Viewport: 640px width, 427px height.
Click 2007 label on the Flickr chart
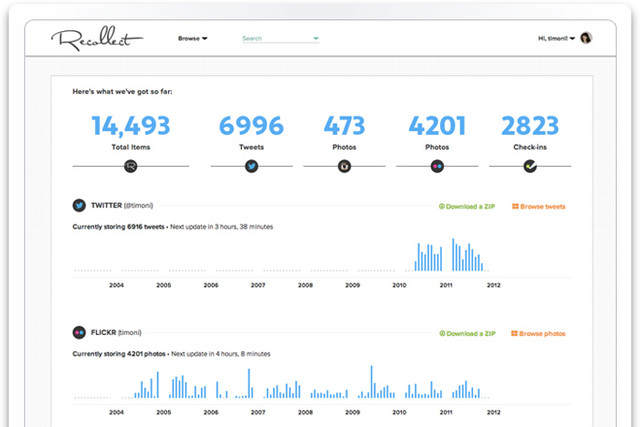pyautogui.click(x=258, y=412)
